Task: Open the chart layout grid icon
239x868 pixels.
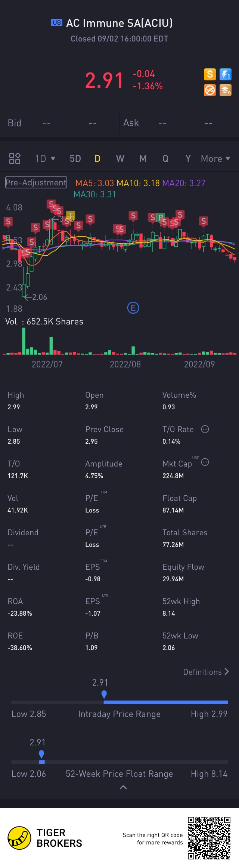Action: [15, 158]
